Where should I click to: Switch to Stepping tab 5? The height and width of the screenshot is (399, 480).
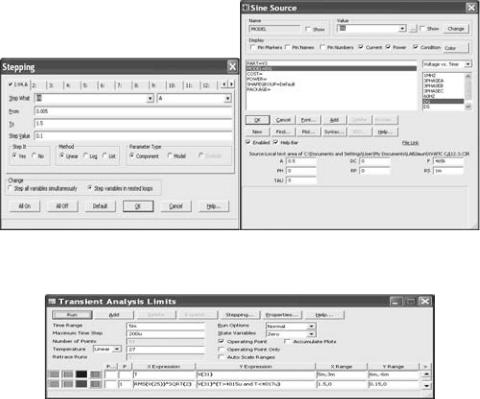point(89,85)
